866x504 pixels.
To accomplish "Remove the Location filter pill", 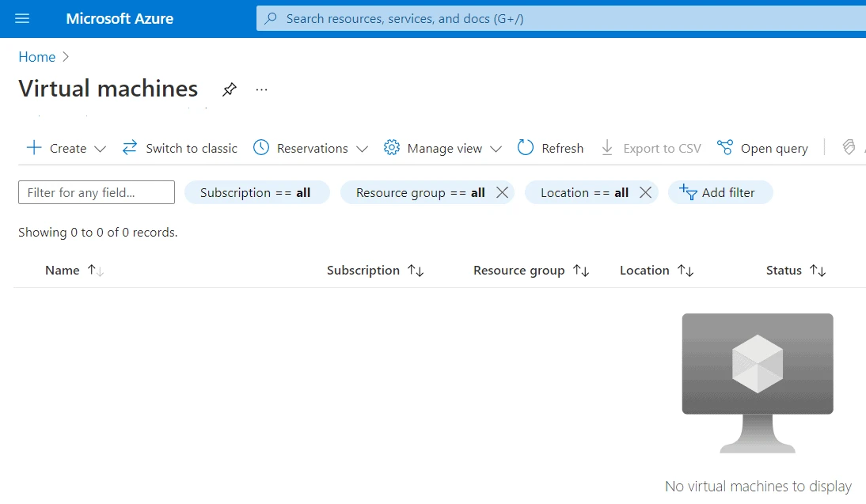I will [646, 192].
